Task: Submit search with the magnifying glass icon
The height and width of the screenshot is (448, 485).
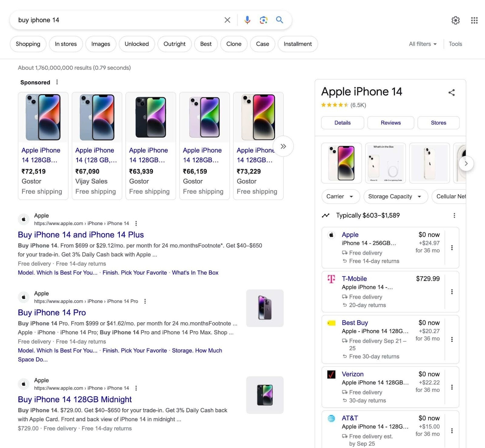Action: tap(279, 20)
